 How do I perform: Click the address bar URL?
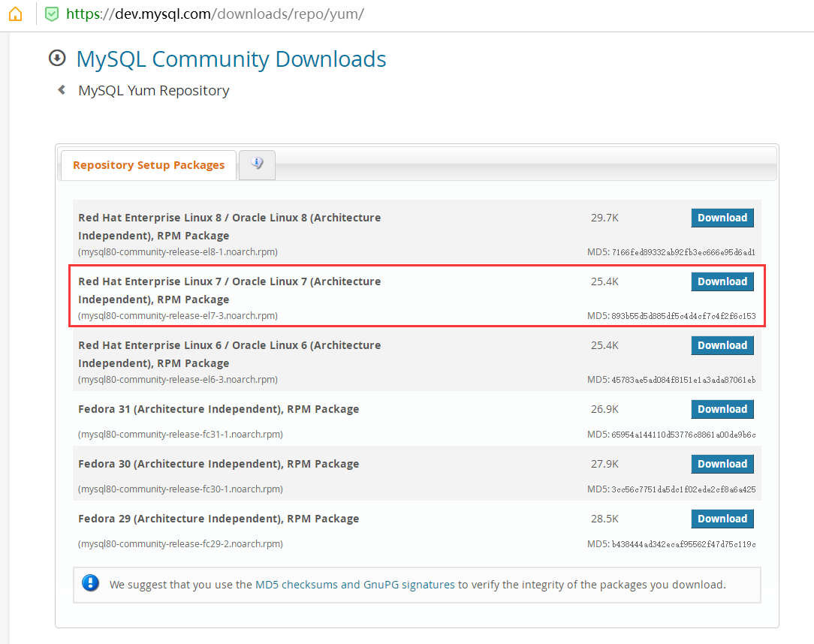[x=215, y=14]
